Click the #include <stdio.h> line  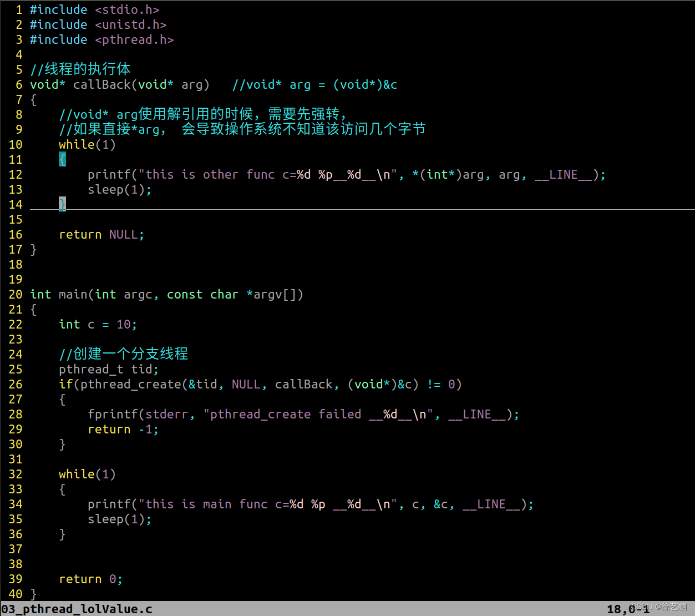point(95,10)
